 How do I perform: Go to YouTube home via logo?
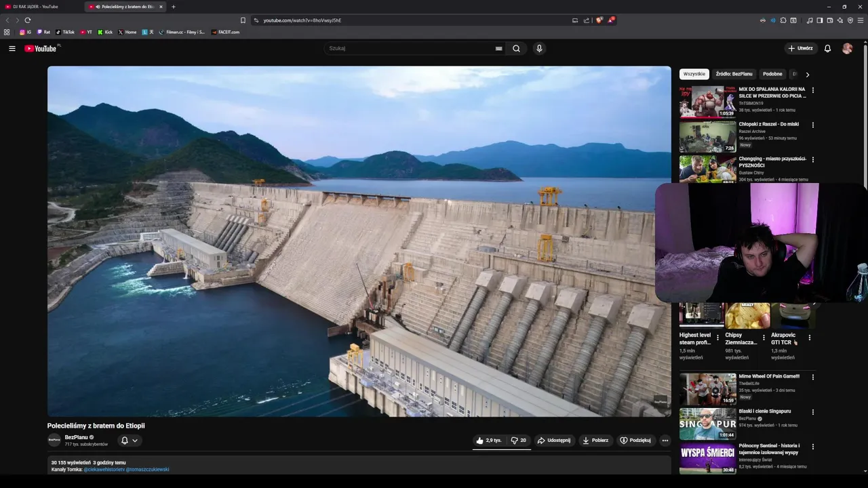[x=41, y=48]
